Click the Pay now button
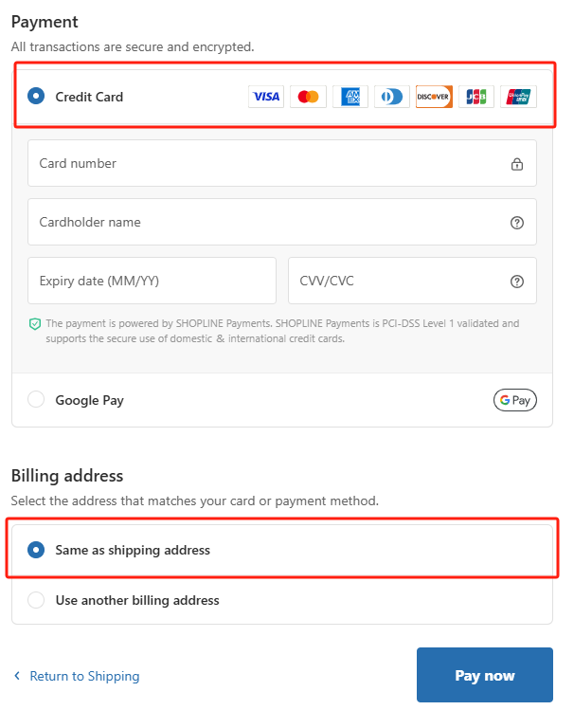 (x=484, y=675)
